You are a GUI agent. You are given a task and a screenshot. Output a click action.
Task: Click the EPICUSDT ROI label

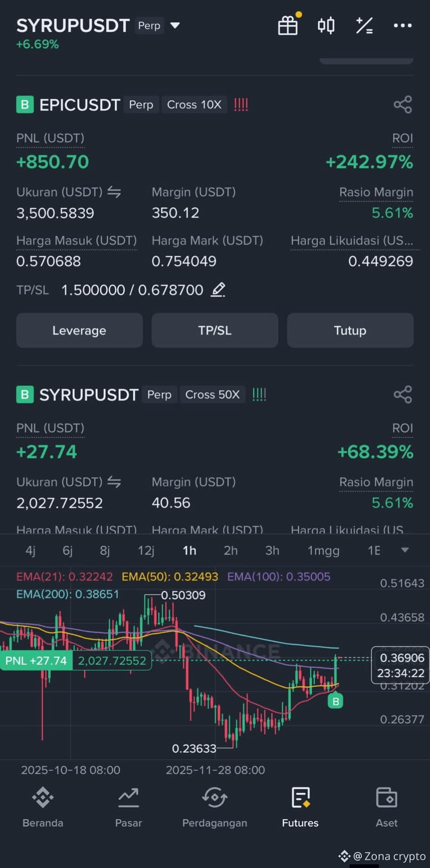coord(402,138)
